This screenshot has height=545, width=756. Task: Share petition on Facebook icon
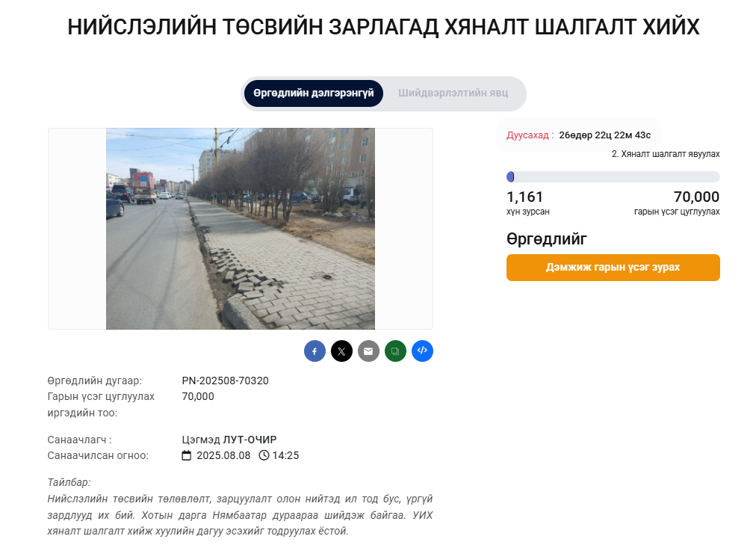point(315,351)
